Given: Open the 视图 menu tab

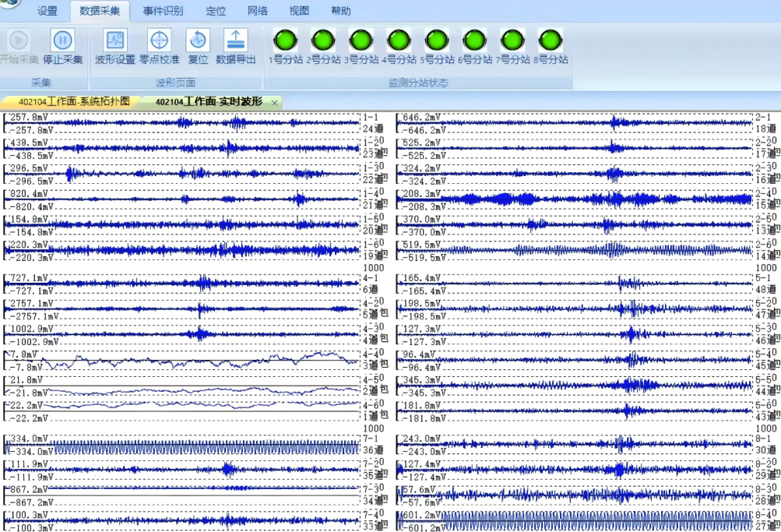Looking at the screenshot, I should pyautogui.click(x=299, y=11).
